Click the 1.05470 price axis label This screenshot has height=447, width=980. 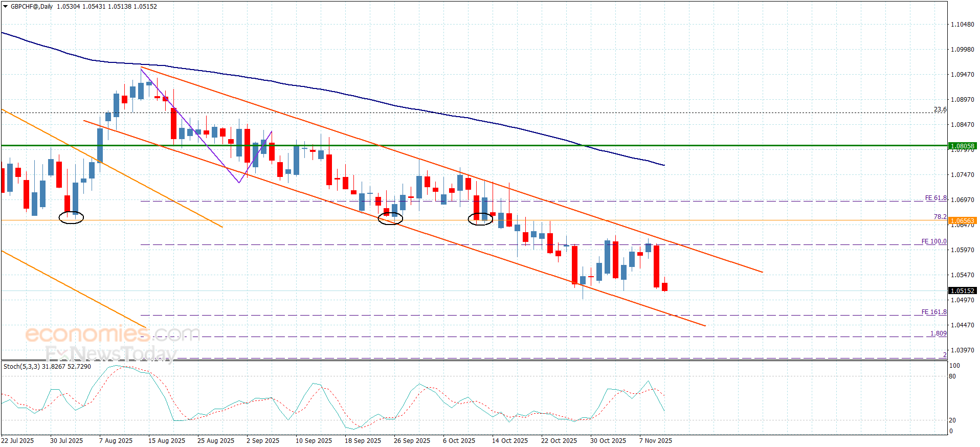click(x=962, y=275)
